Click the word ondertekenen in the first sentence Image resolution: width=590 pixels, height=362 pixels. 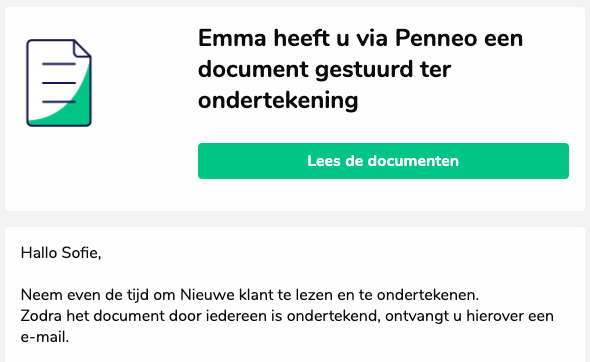click(428, 295)
